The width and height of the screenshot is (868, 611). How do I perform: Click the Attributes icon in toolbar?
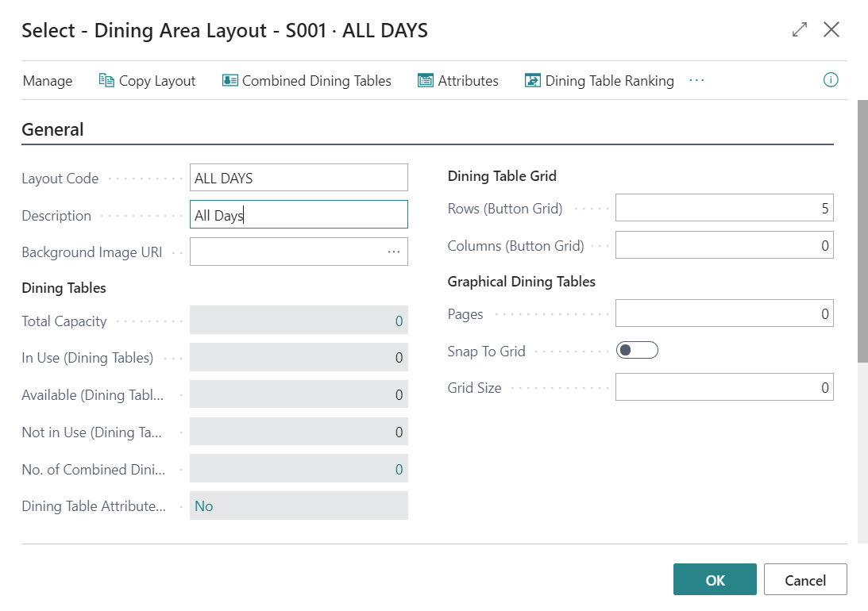pyautogui.click(x=426, y=80)
